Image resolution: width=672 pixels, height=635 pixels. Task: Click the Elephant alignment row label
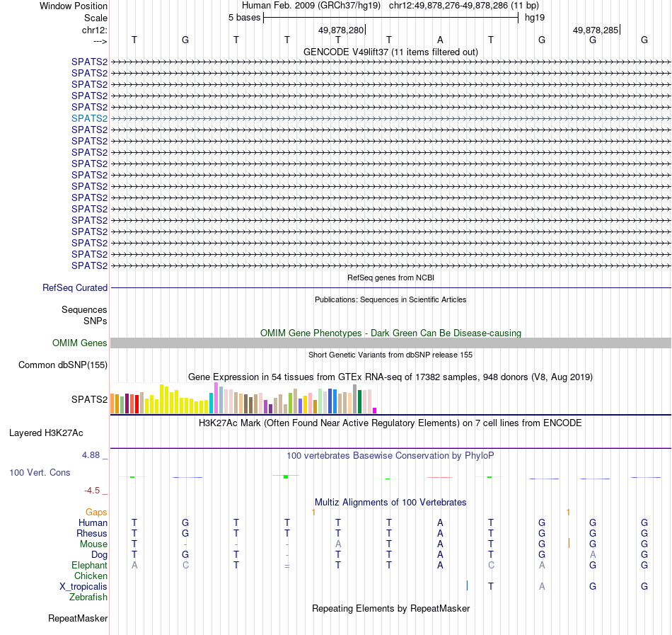pos(89,565)
